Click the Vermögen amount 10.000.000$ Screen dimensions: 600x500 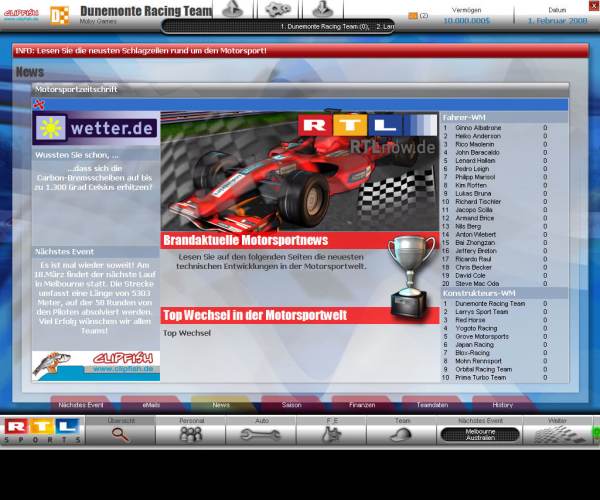pyautogui.click(x=466, y=21)
